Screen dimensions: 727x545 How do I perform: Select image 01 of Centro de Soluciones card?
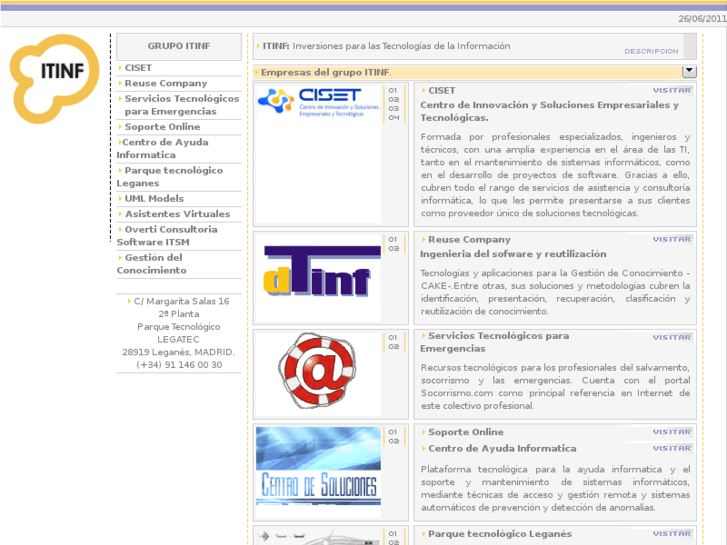coord(393,432)
